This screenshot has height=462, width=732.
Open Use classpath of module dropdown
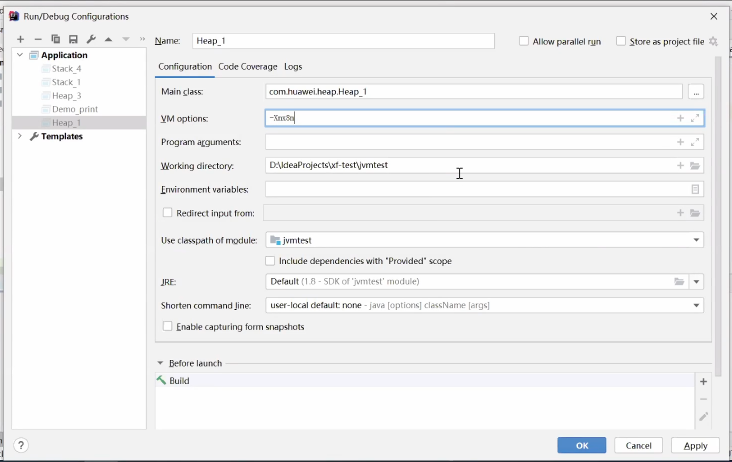pos(696,240)
